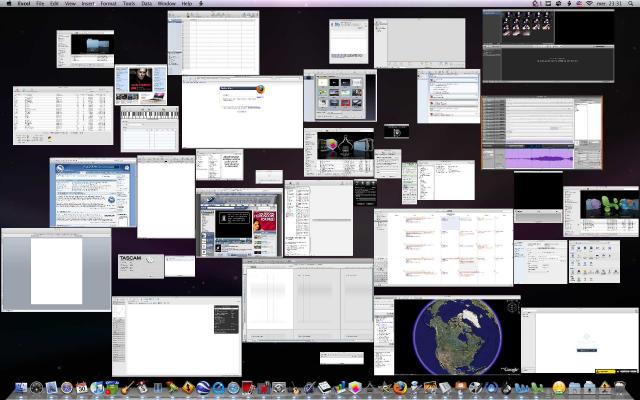
Task: Select the iCal month calendar window
Action: tap(443, 248)
